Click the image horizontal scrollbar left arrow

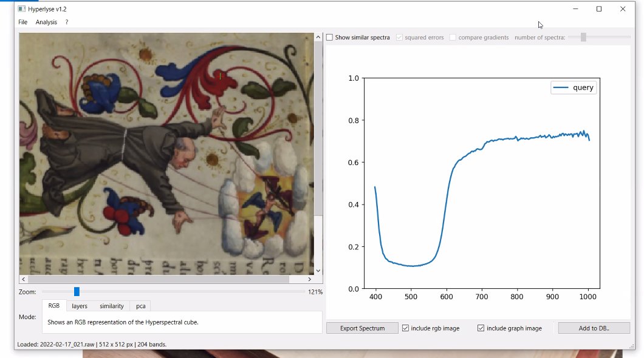(24, 279)
